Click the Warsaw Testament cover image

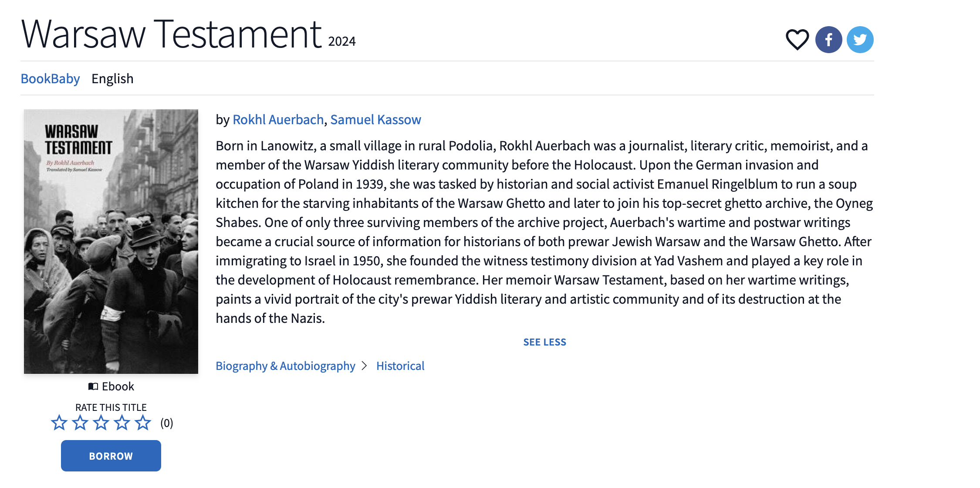tap(111, 241)
